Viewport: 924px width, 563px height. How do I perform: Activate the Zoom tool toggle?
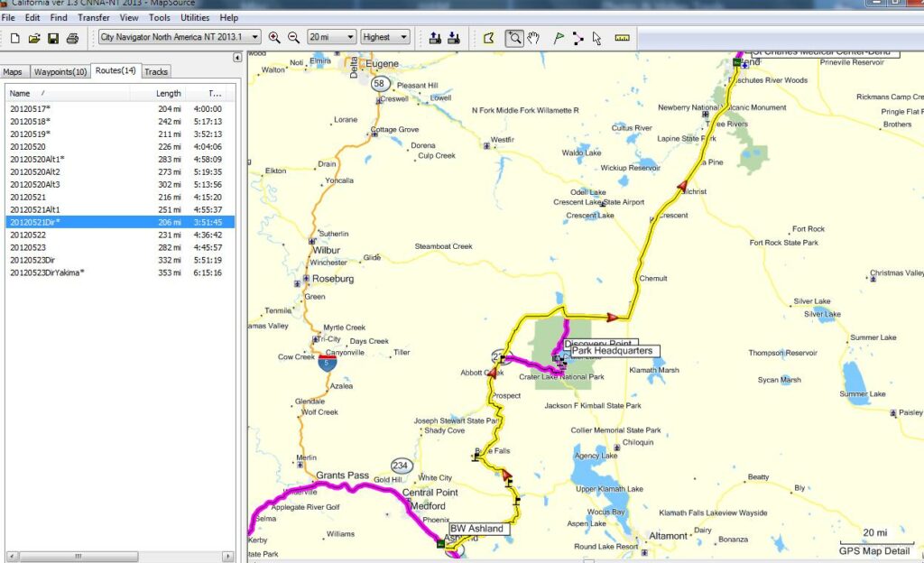click(513, 38)
